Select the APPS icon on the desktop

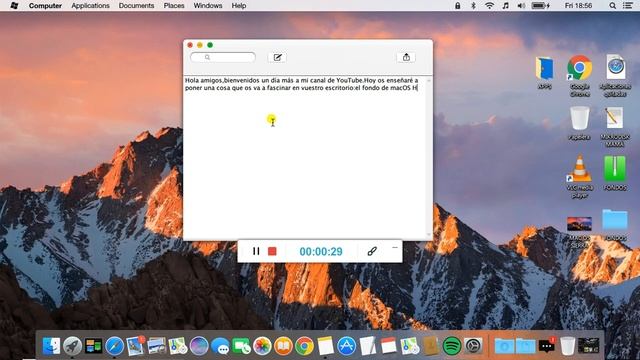tap(544, 73)
